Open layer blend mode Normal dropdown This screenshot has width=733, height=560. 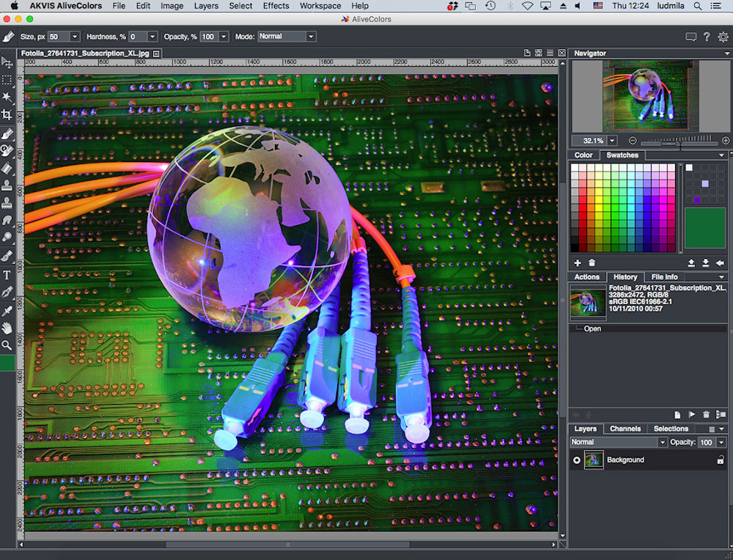(619, 443)
